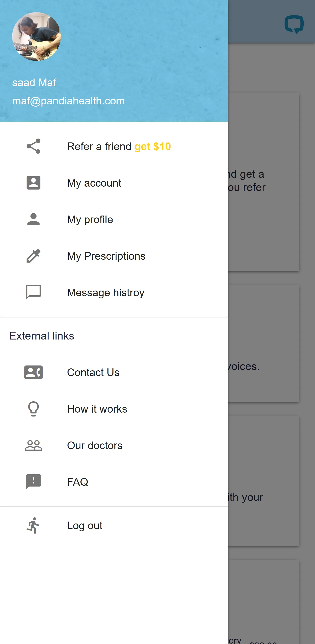Image resolution: width=315 pixels, height=644 pixels.
Task: Click the running man log out icon
Action: click(33, 525)
